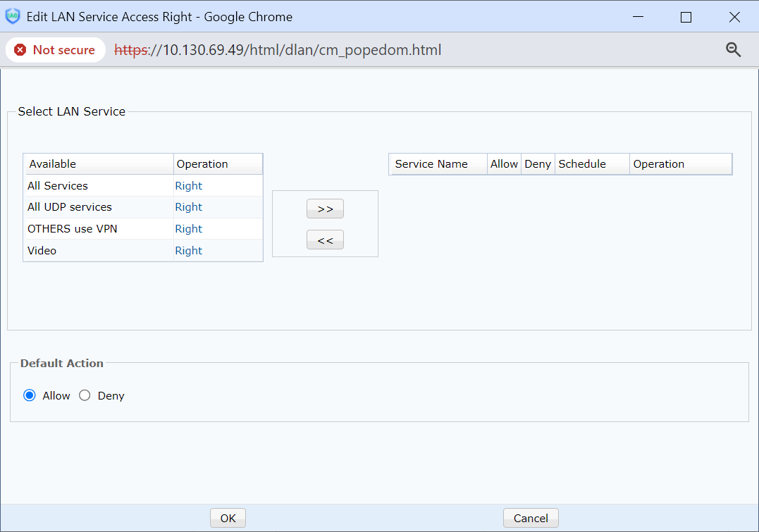Click the URL address bar text
Screen dimensions: 759x532
(x=278, y=50)
